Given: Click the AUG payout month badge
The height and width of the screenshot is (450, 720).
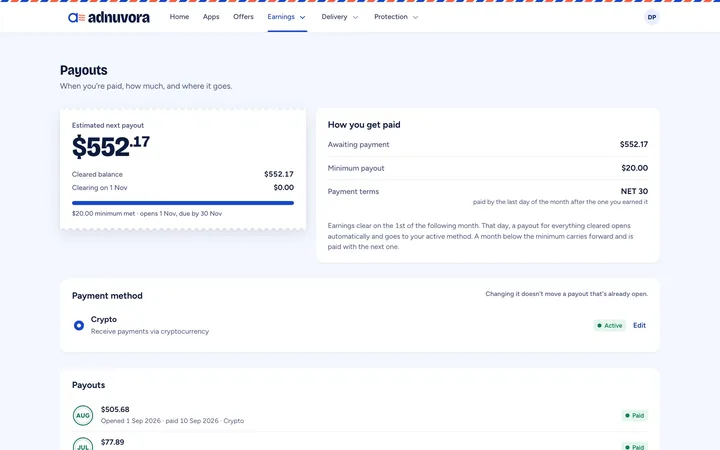Looking at the screenshot, I should coord(83,416).
